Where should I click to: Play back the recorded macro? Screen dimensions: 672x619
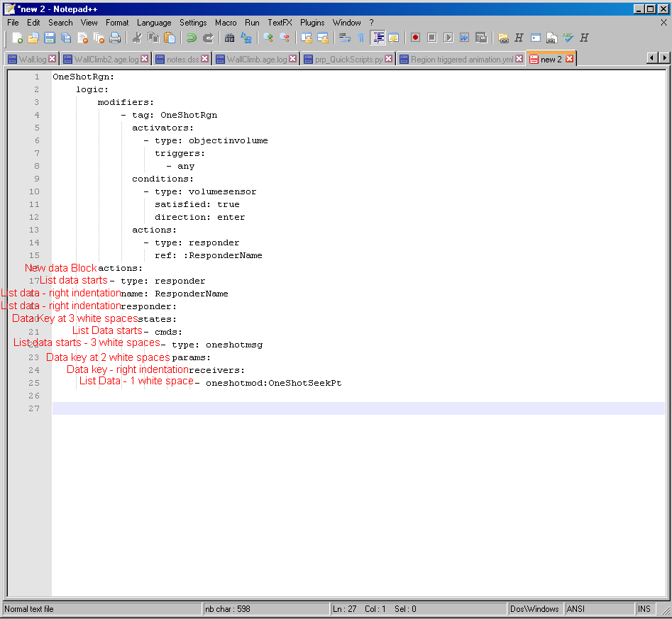448,38
